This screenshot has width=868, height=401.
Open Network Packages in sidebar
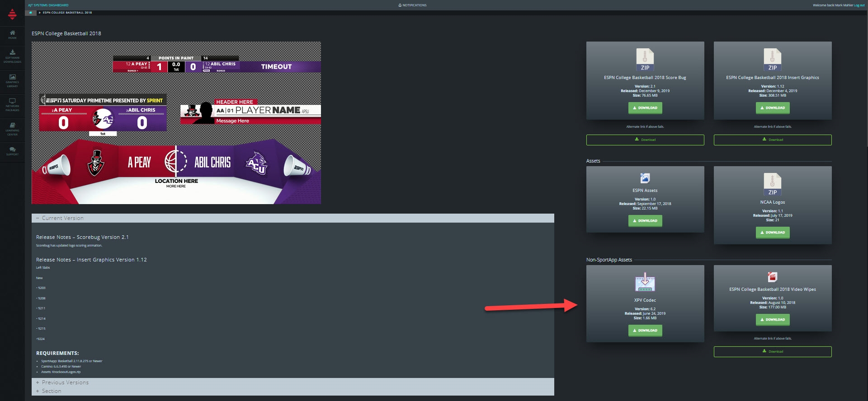tap(12, 104)
